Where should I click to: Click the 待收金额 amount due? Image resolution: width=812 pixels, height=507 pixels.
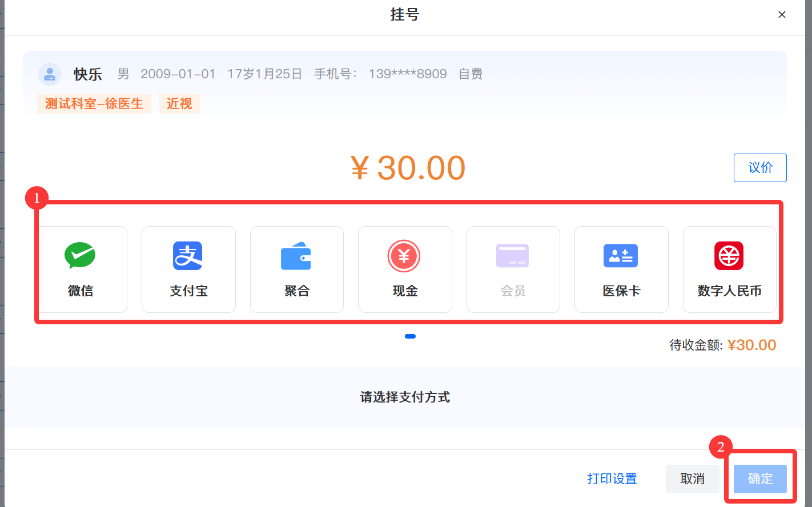[x=751, y=345]
